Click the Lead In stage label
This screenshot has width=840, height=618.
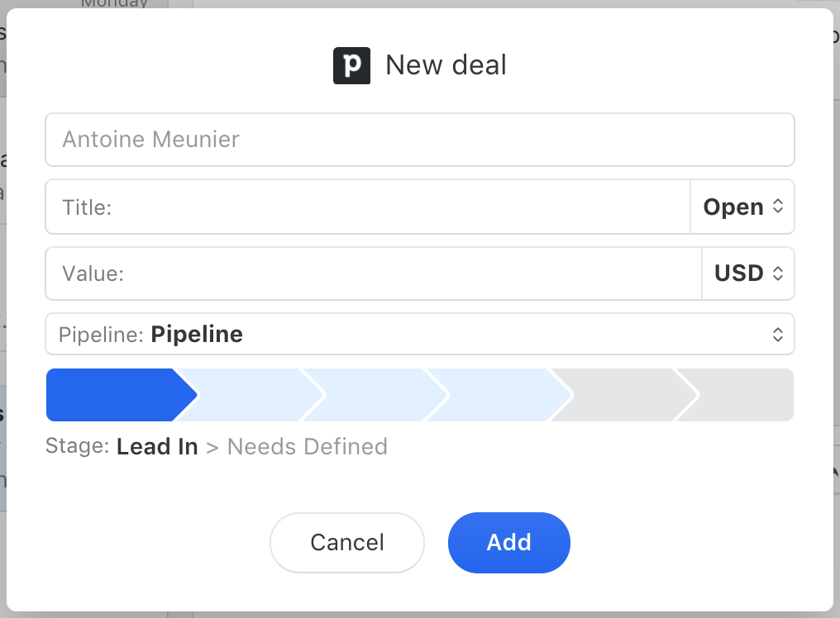[x=157, y=447]
